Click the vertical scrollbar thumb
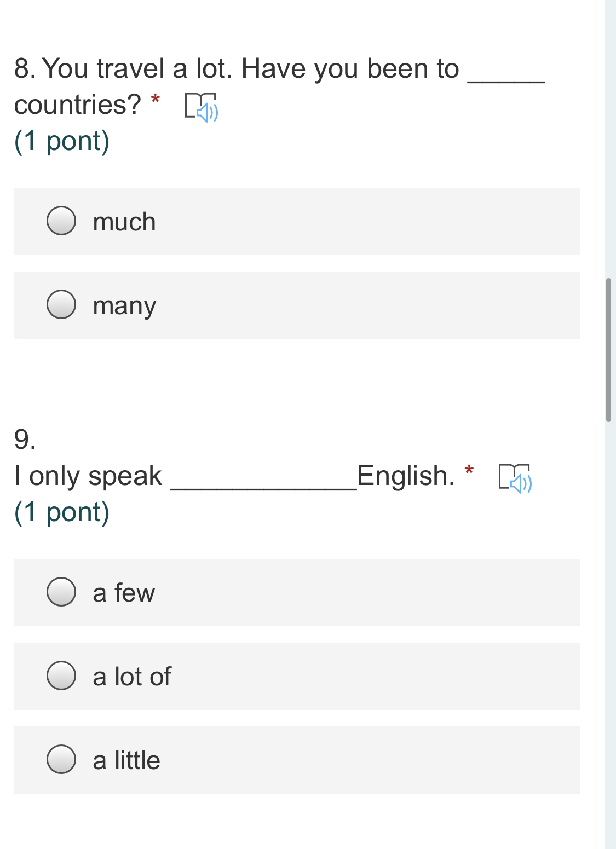This screenshot has height=849, width=616. point(608,350)
